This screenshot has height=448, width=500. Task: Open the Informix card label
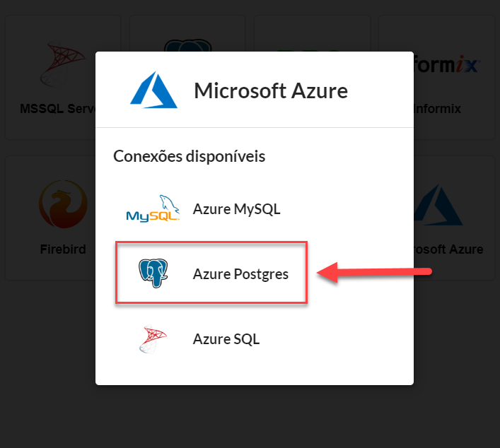(438, 109)
